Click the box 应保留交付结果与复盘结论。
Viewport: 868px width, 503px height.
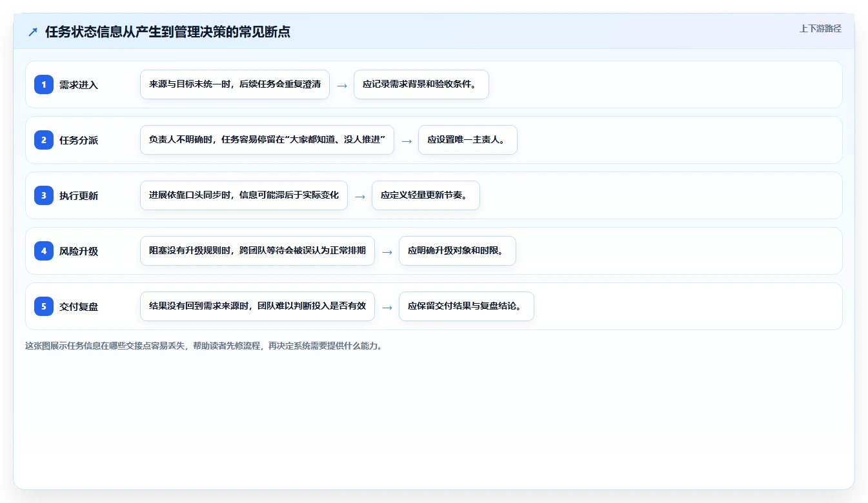[467, 306]
